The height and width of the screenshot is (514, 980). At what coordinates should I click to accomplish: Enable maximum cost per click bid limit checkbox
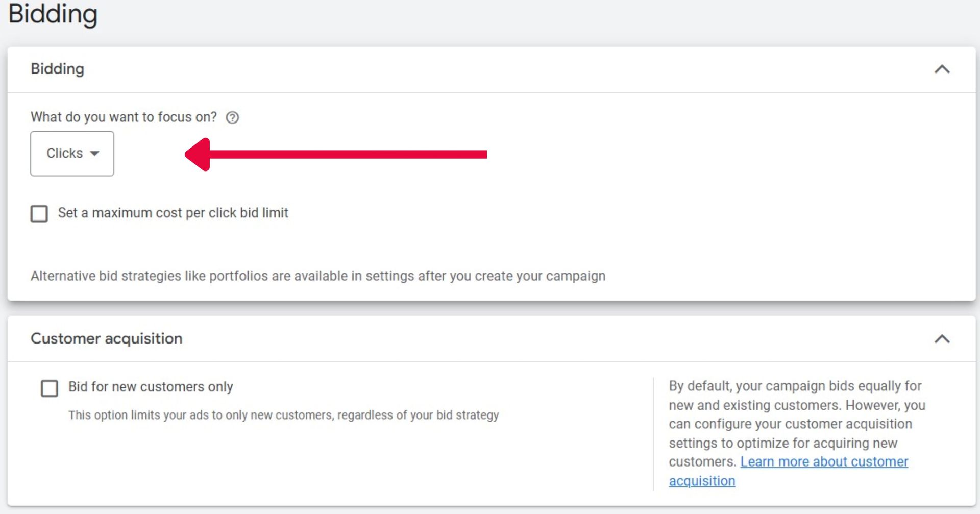(39, 213)
